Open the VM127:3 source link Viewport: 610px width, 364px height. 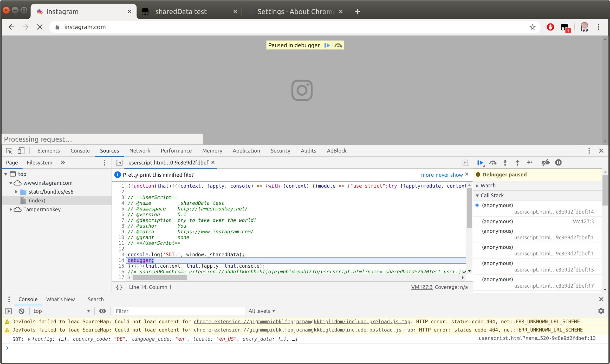(x=422, y=287)
